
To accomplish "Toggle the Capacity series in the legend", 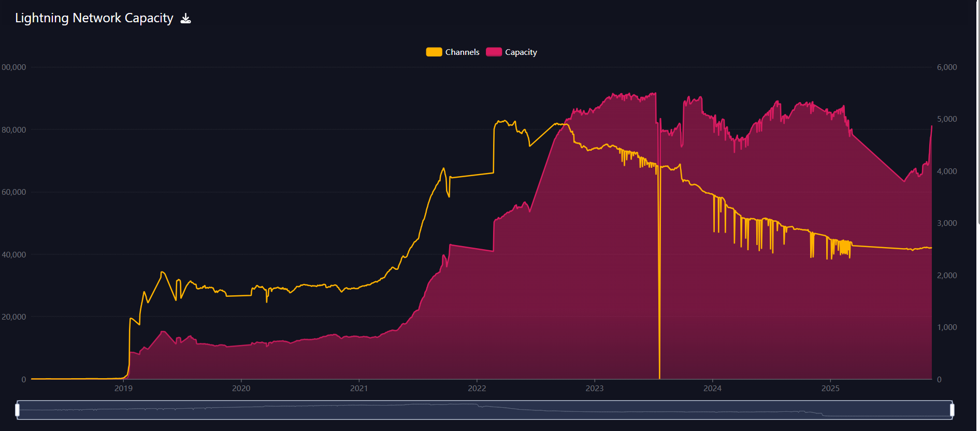I will (521, 52).
